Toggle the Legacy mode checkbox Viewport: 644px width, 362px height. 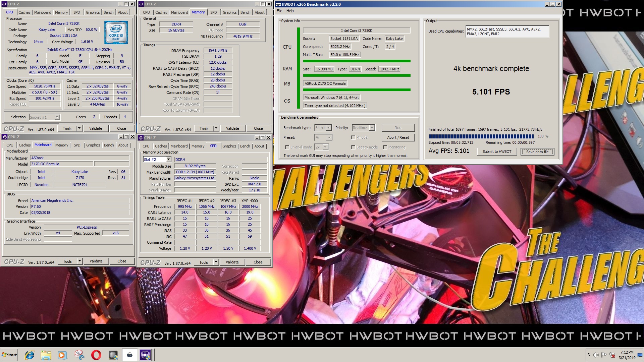353,147
